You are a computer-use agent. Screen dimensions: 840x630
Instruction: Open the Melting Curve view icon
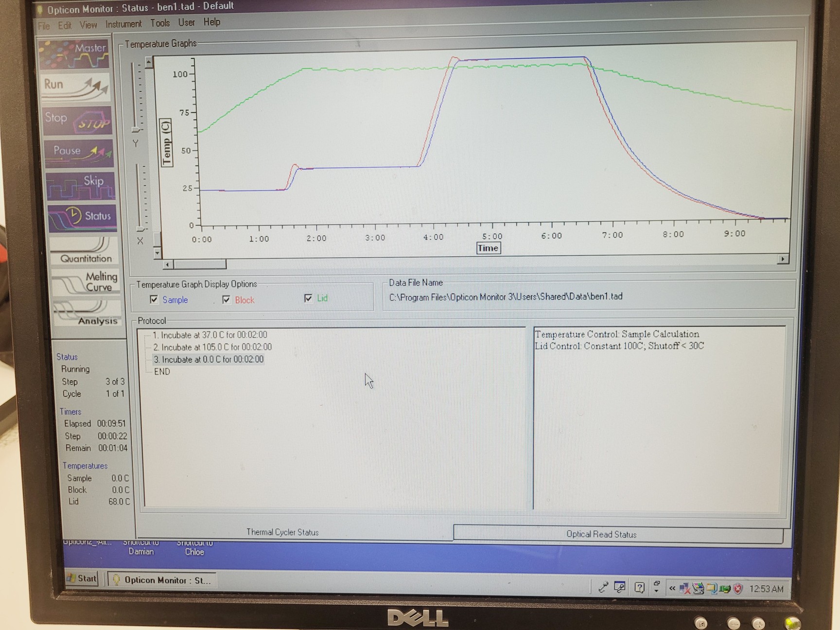(x=86, y=282)
